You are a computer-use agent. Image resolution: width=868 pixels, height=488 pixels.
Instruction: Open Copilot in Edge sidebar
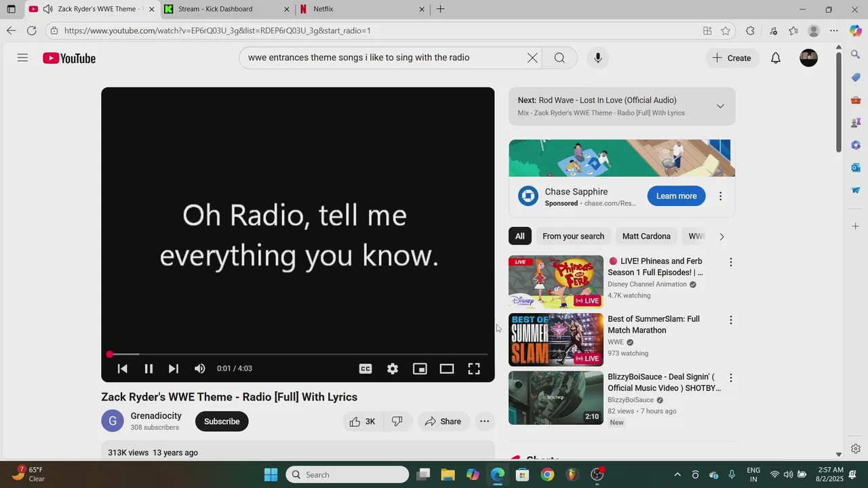coord(856,30)
